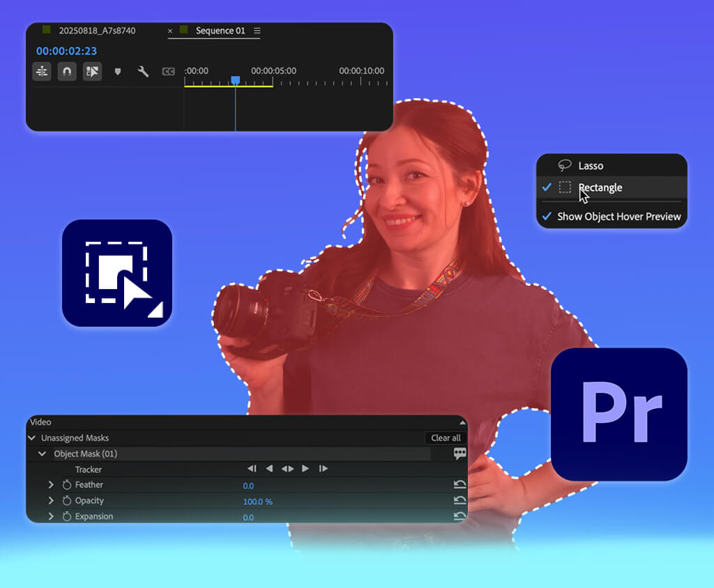Open Timeline Display Settings wrench icon
The width and height of the screenshot is (714, 588).
pyautogui.click(x=143, y=72)
